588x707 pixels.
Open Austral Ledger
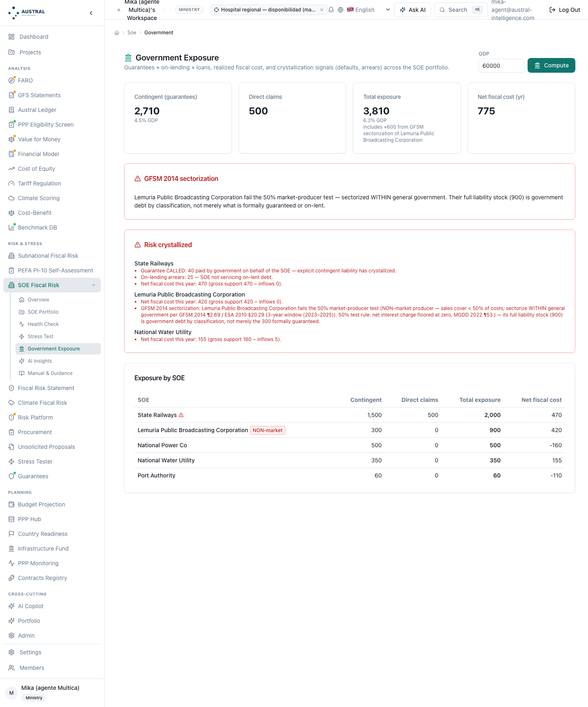[52, 110]
